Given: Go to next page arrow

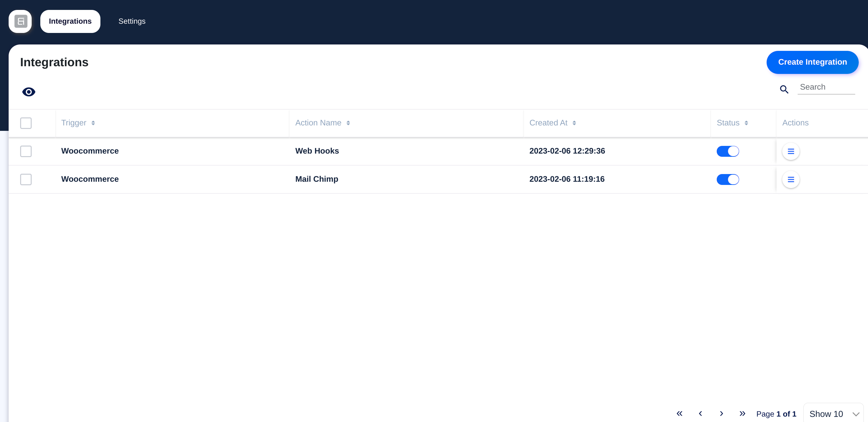Looking at the screenshot, I should click(722, 414).
